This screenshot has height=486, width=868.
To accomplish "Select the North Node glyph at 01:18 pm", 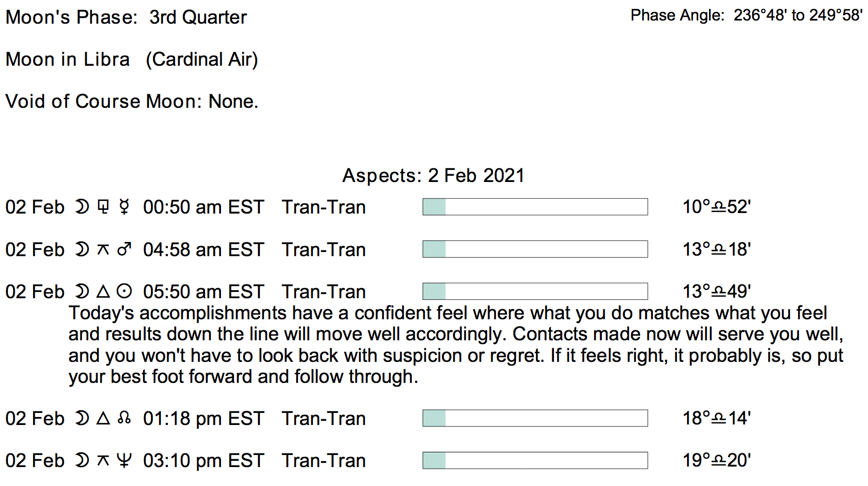I will [124, 418].
